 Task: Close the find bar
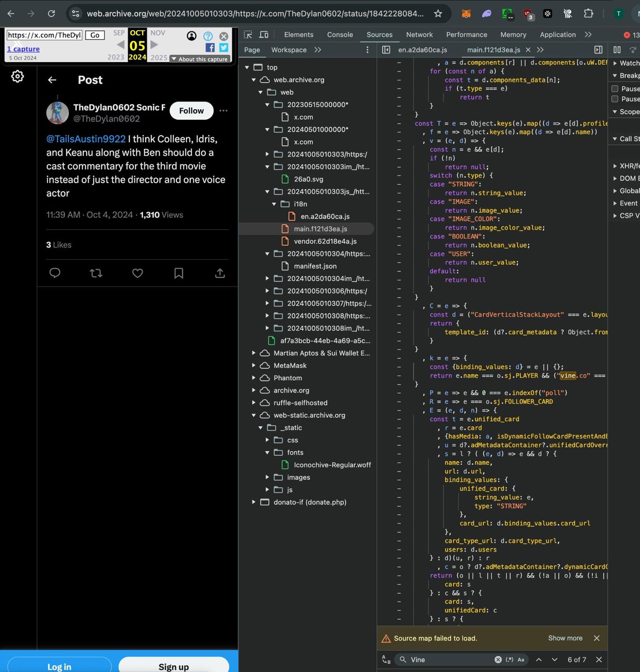[599, 660]
